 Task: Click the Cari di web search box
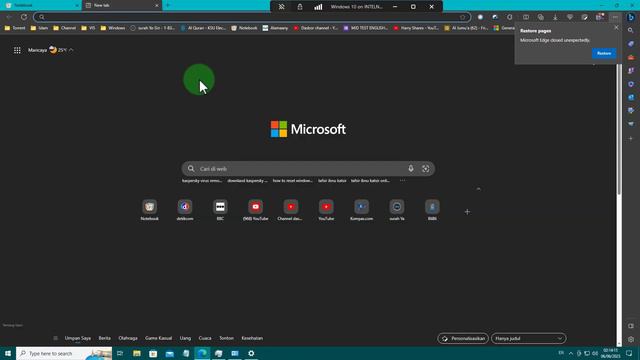(x=308, y=169)
